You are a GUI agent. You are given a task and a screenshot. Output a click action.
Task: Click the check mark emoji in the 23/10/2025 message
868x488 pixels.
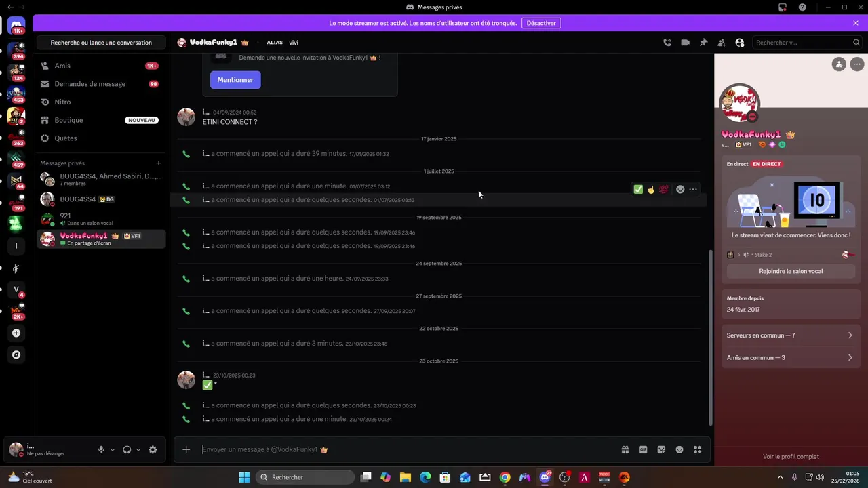(208, 385)
